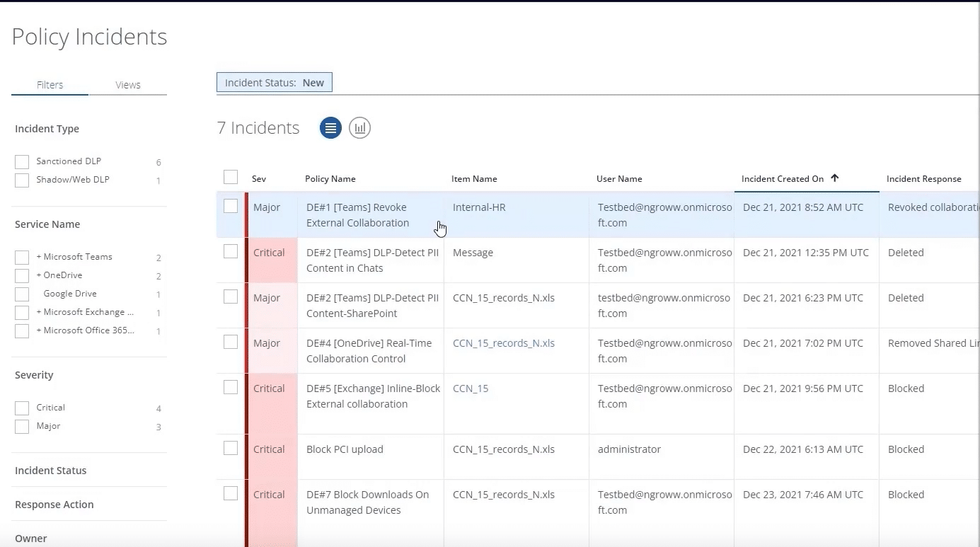Screen dimensions: 980x547
Task: Select the Block PCI upload row checkbox
Action: [x=231, y=448]
